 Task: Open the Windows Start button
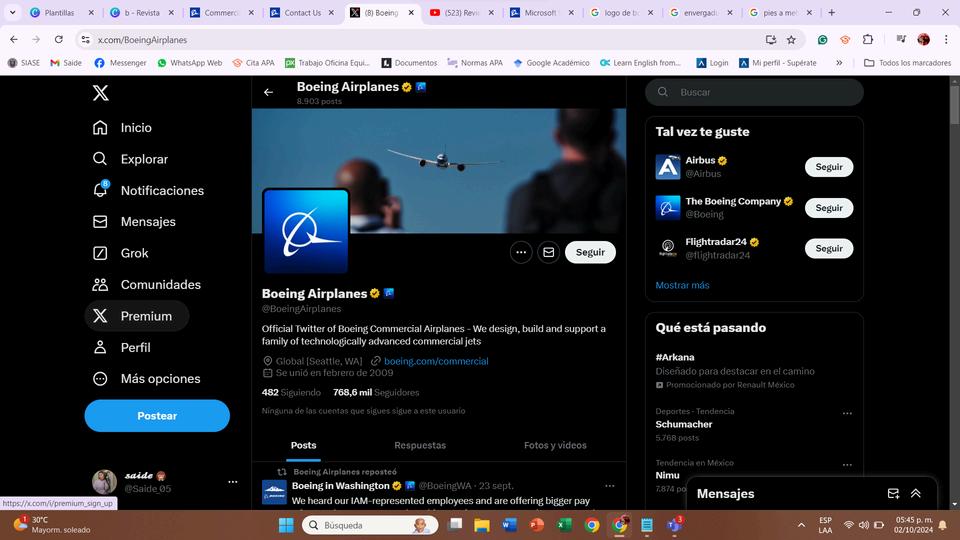coord(286,525)
